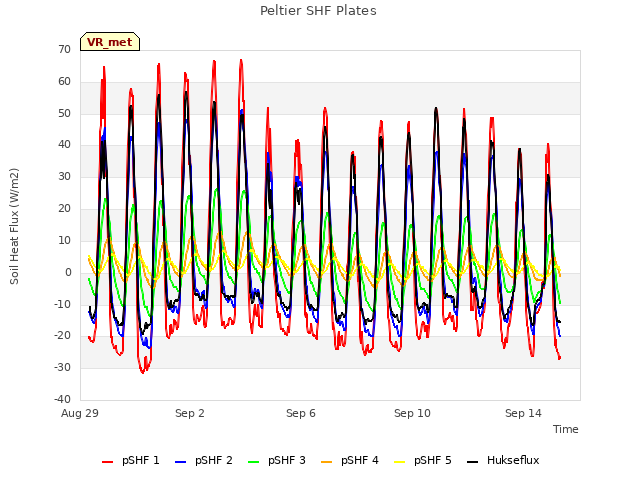This screenshot has height=480, width=640.
Task: Toggle the pSHF 2 legend label
Action: click(x=214, y=460)
